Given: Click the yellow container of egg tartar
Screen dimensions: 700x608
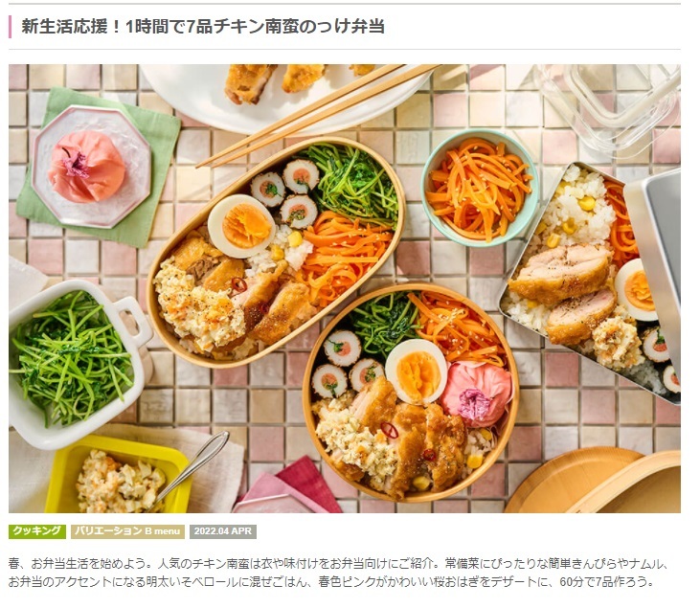Looking at the screenshot, I should [117, 476].
